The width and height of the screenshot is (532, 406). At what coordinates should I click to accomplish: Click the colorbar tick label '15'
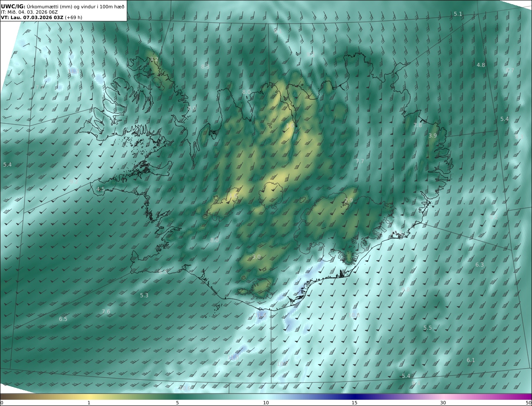(355, 403)
